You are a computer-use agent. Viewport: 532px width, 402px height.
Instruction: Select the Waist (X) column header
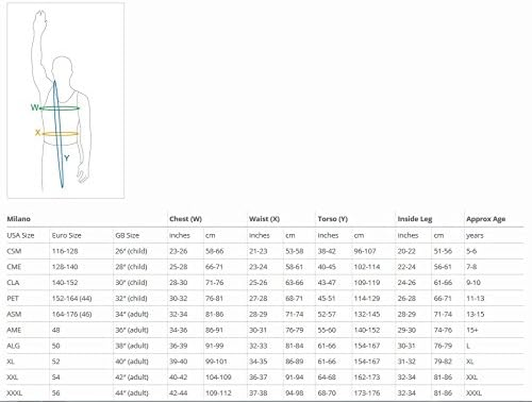(264, 219)
